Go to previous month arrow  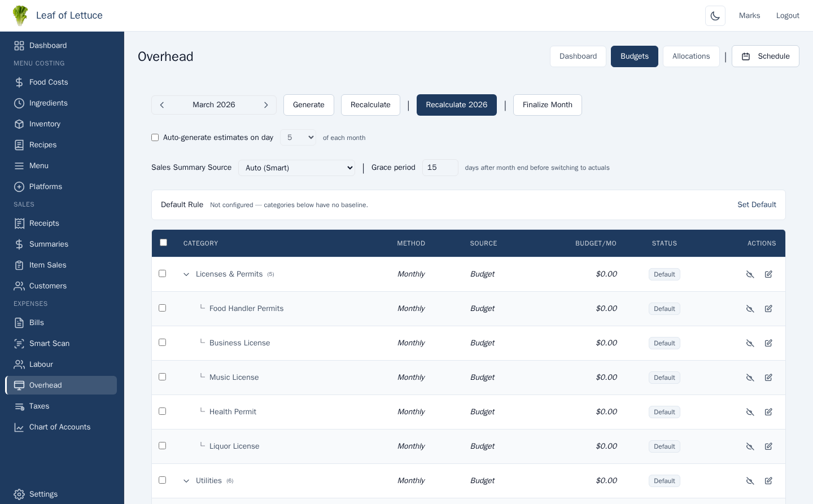click(x=162, y=105)
